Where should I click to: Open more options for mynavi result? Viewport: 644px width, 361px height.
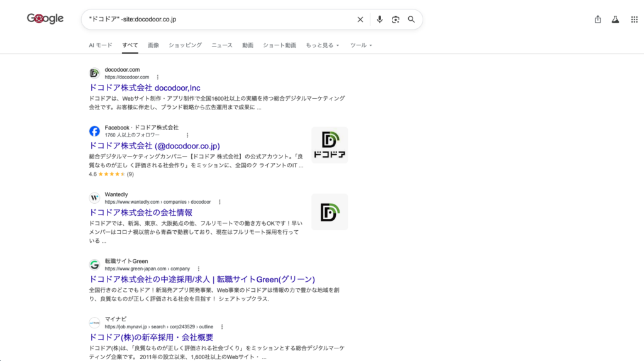tap(222, 327)
